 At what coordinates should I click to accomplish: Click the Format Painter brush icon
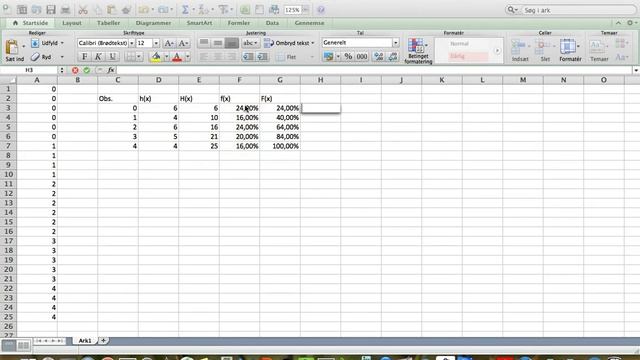[126, 10]
